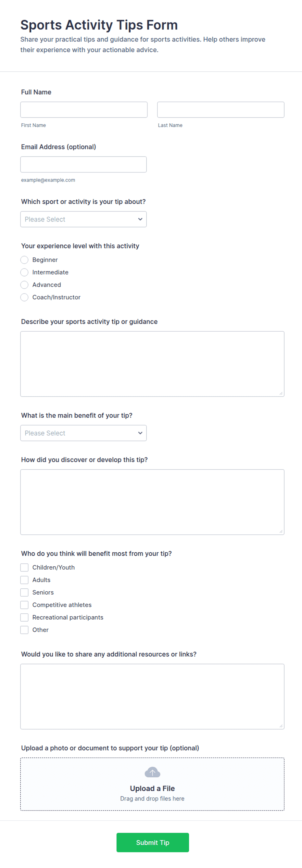Check the Children/Youth checkbox
The image size is (302, 868).
pyautogui.click(x=24, y=567)
